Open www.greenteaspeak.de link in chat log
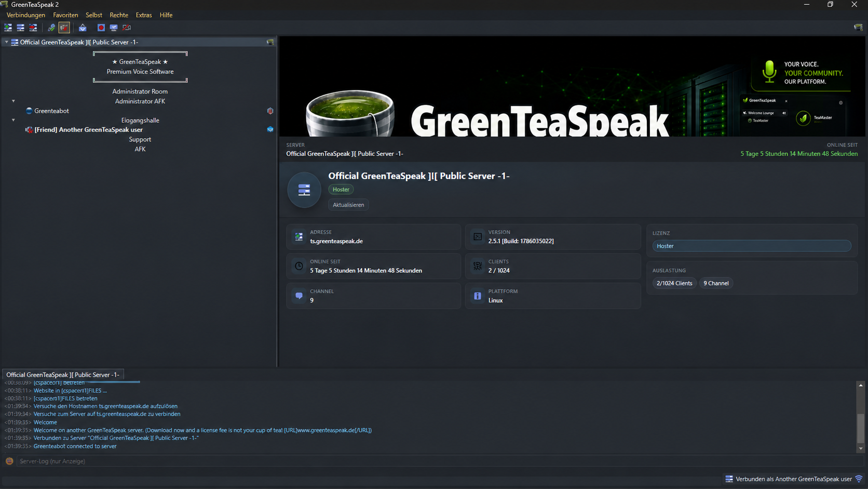 pos(332,430)
